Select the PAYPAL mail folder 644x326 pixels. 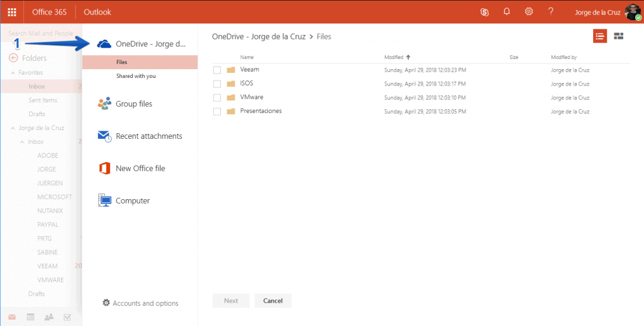[48, 225]
